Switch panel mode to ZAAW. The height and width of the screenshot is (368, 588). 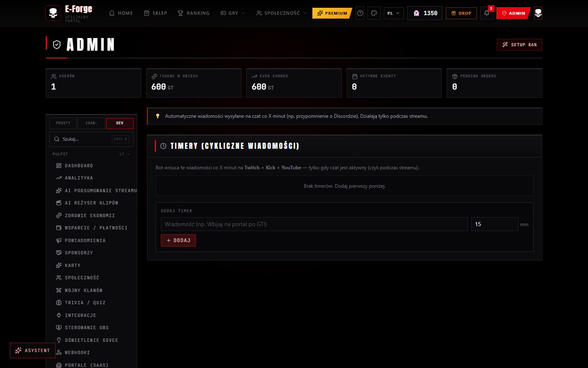tap(91, 123)
